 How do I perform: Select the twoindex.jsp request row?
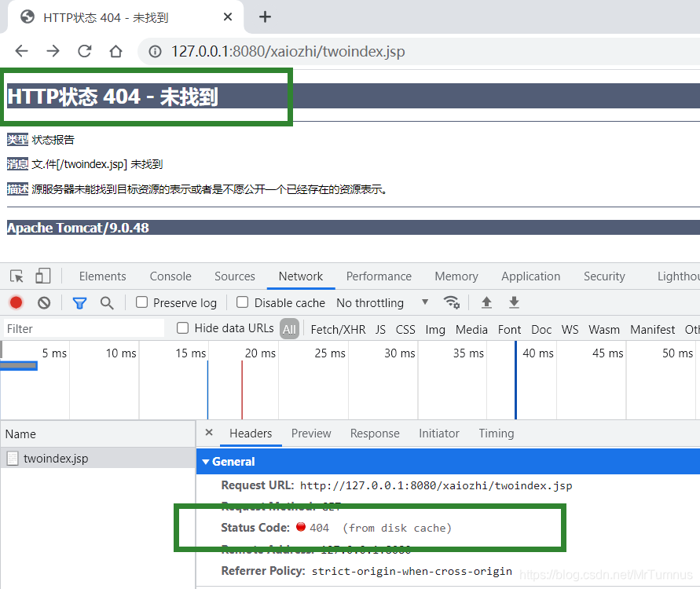97,459
